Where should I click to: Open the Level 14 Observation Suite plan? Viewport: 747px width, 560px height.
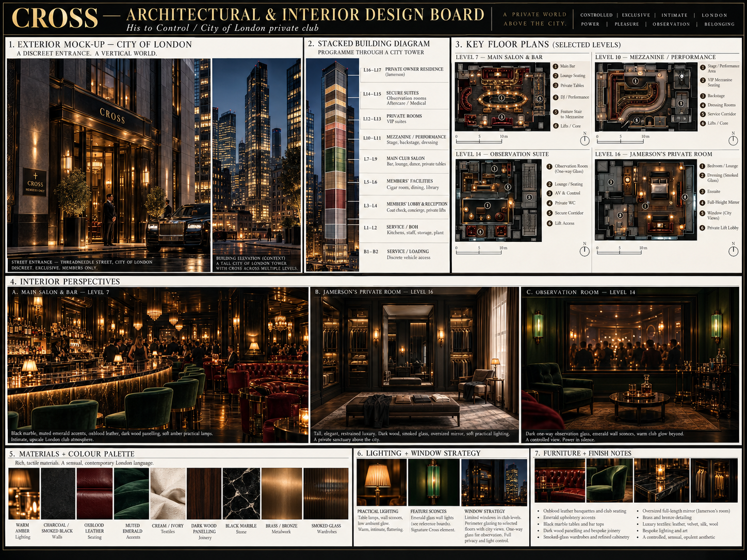498,200
